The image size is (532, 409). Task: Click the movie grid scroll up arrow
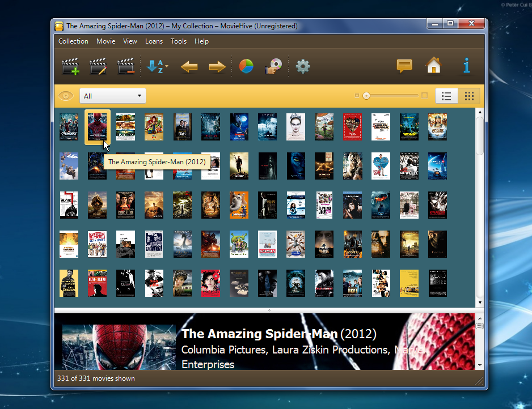pyautogui.click(x=480, y=112)
